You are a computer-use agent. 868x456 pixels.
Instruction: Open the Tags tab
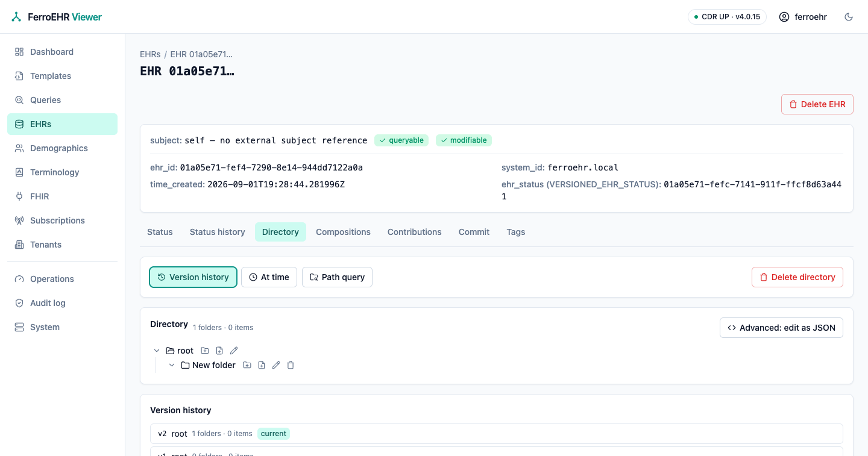(x=516, y=232)
